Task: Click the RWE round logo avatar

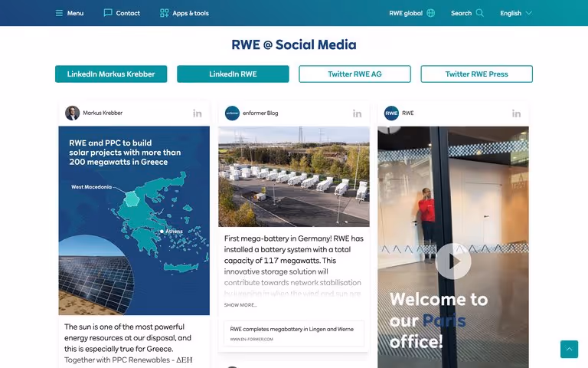Action: (391, 113)
